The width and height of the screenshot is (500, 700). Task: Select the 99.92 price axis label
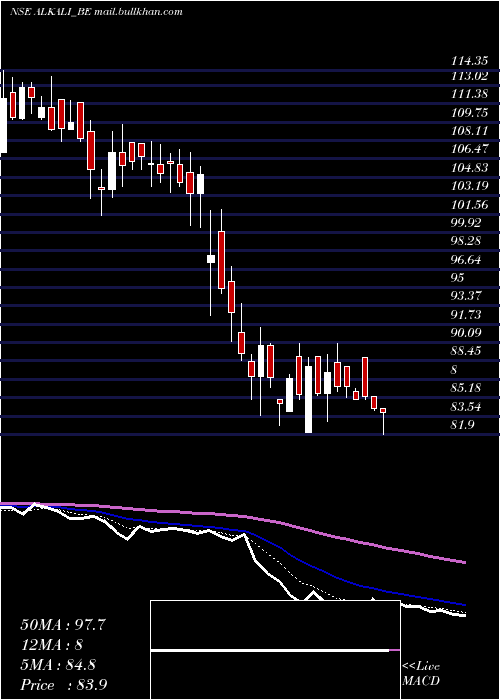[466, 222]
